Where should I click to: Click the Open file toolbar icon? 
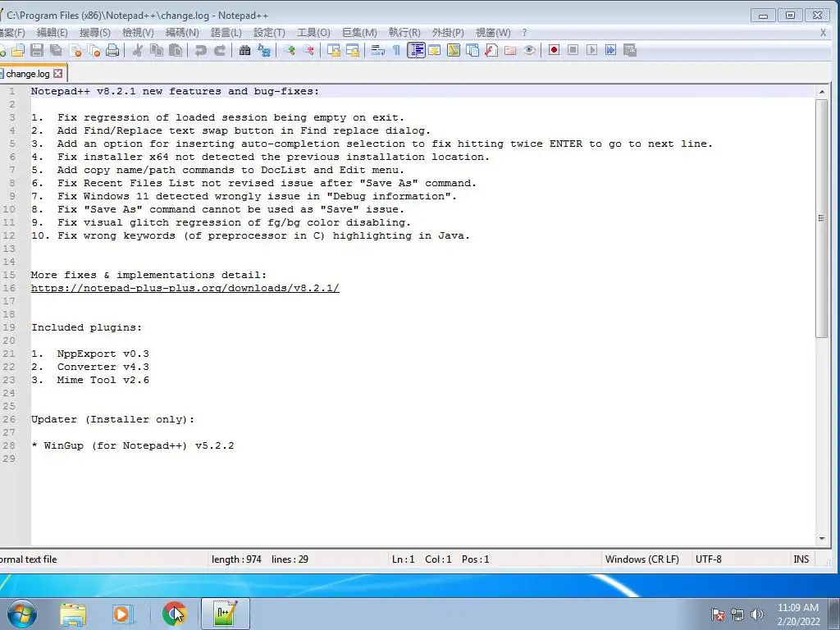[x=18, y=50]
